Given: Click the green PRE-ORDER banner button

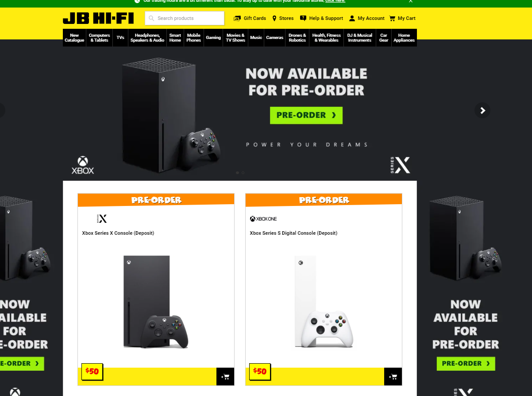Looking at the screenshot, I should tap(306, 115).
